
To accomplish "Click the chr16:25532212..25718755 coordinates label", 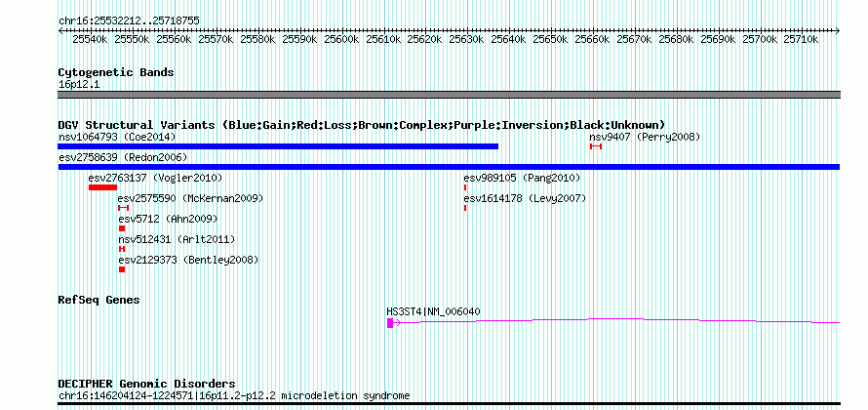I will (129, 21).
